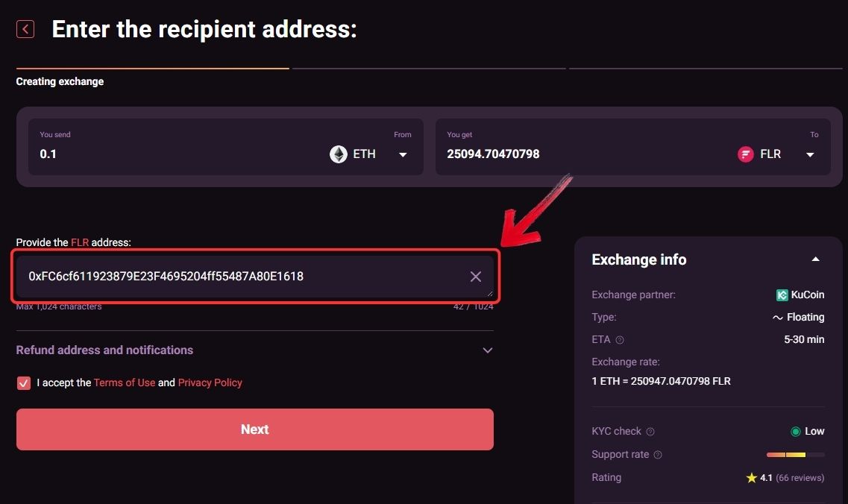Click the KYC check info icon

(650, 432)
